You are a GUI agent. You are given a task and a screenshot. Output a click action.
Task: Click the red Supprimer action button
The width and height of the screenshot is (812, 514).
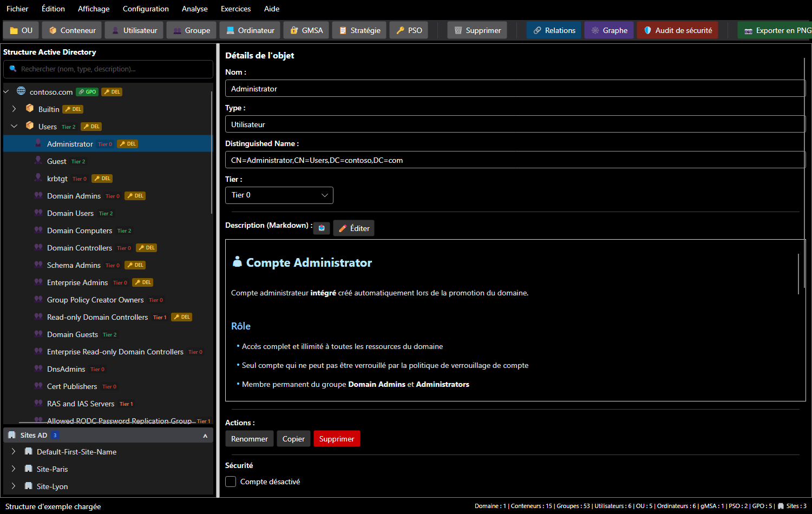point(337,439)
